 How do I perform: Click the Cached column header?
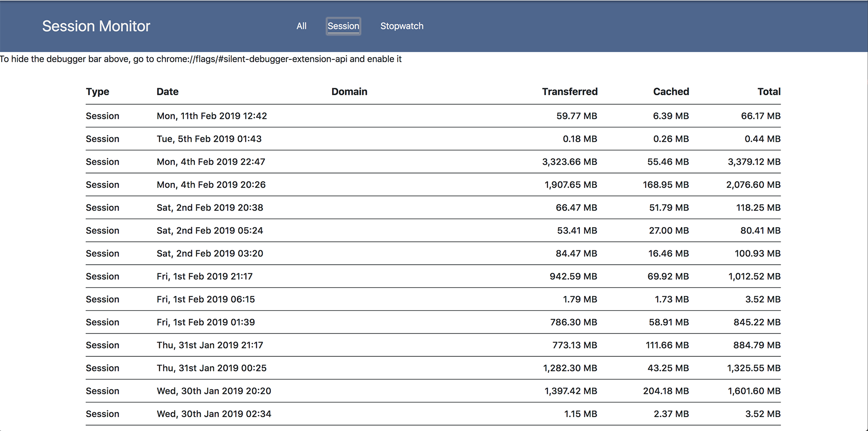point(671,92)
